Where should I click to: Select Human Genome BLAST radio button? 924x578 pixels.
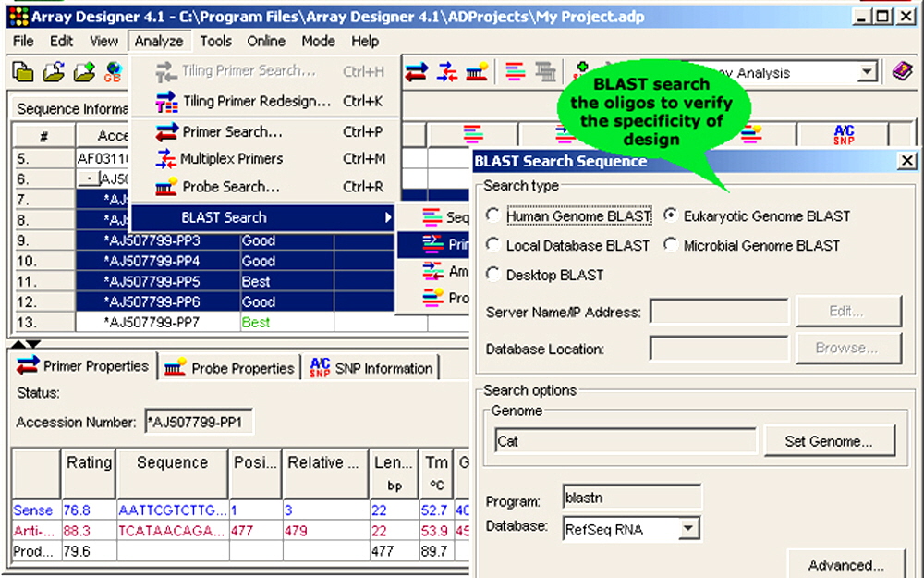pyautogui.click(x=493, y=215)
